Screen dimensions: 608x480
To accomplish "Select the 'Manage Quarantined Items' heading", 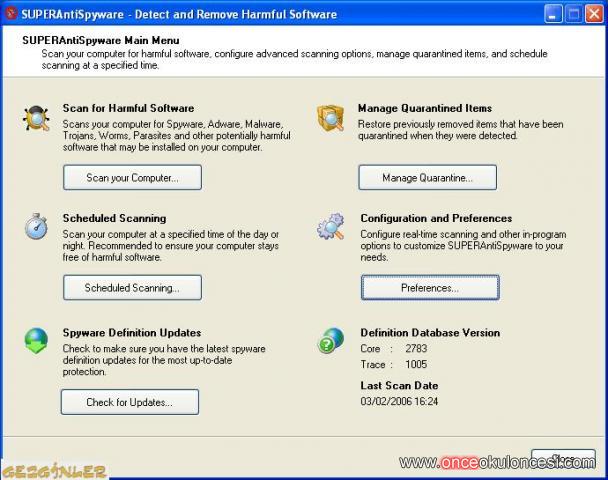I will click(x=425, y=108).
